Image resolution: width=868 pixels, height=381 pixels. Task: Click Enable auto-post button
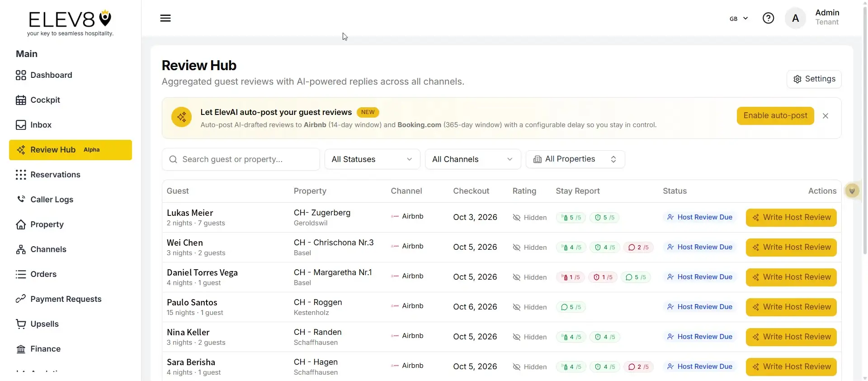point(775,116)
